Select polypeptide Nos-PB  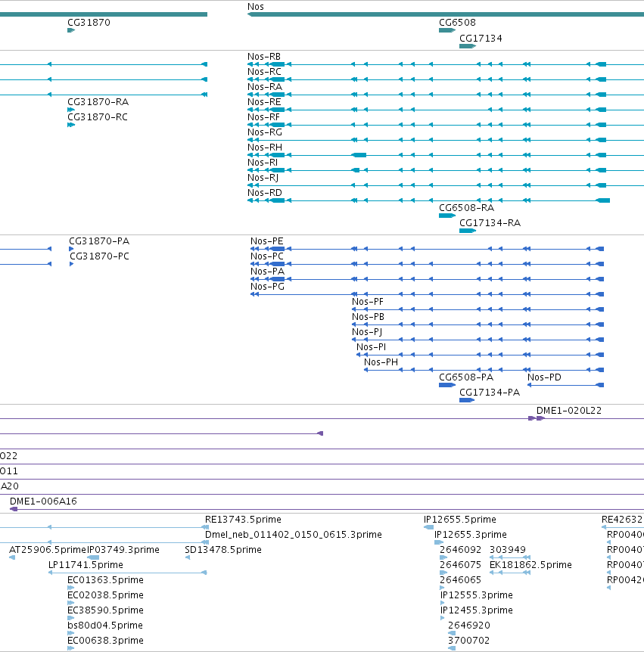tap(369, 317)
